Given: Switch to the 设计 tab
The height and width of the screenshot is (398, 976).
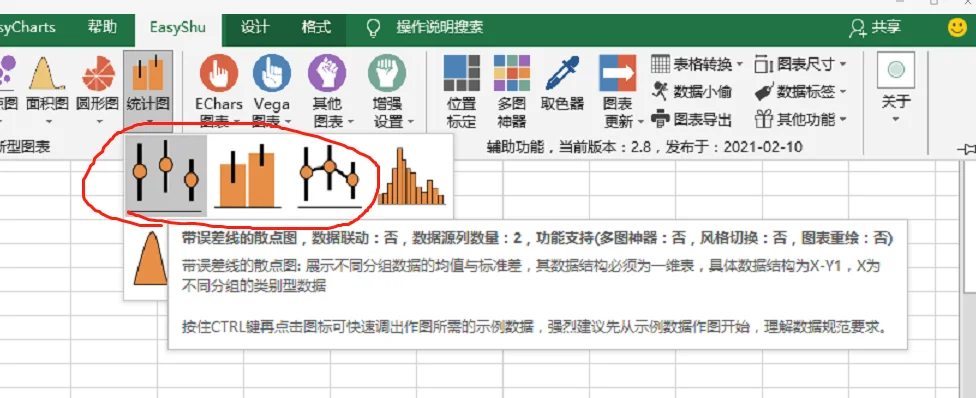Looking at the screenshot, I should (255, 27).
